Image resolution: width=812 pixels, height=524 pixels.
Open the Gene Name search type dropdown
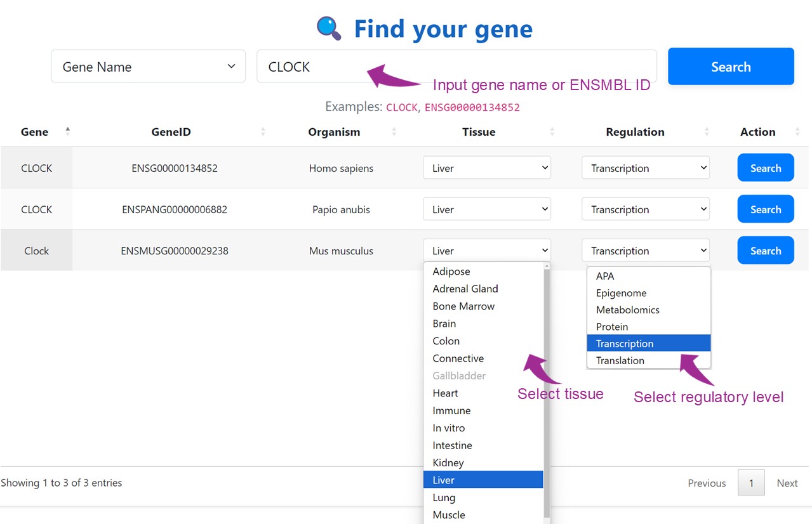tap(148, 67)
